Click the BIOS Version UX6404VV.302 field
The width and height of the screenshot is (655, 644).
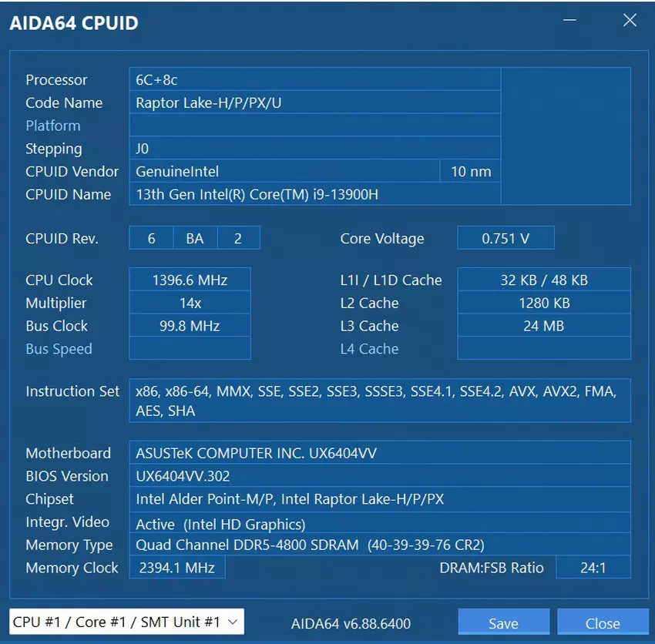coord(379,476)
